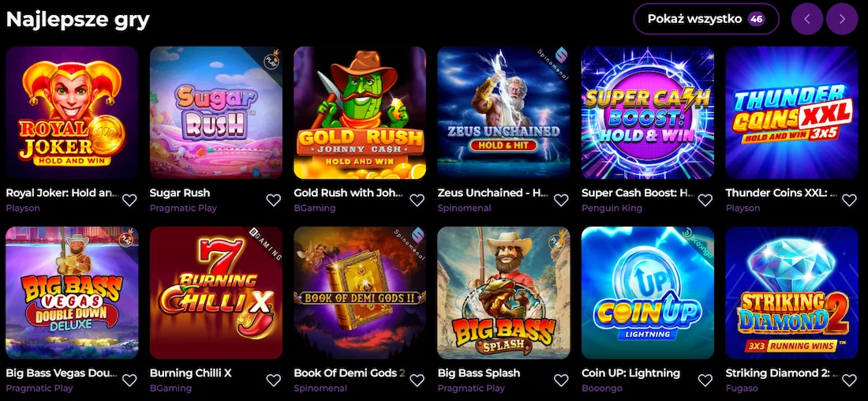This screenshot has height=401, width=868.
Task: Add Big Bass Splash to favorites
Action: (561, 380)
